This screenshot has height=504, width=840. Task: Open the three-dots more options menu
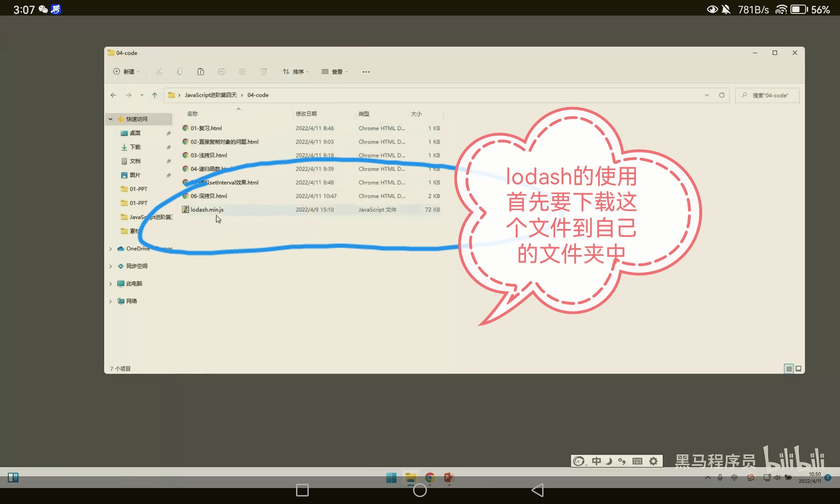[x=366, y=72]
